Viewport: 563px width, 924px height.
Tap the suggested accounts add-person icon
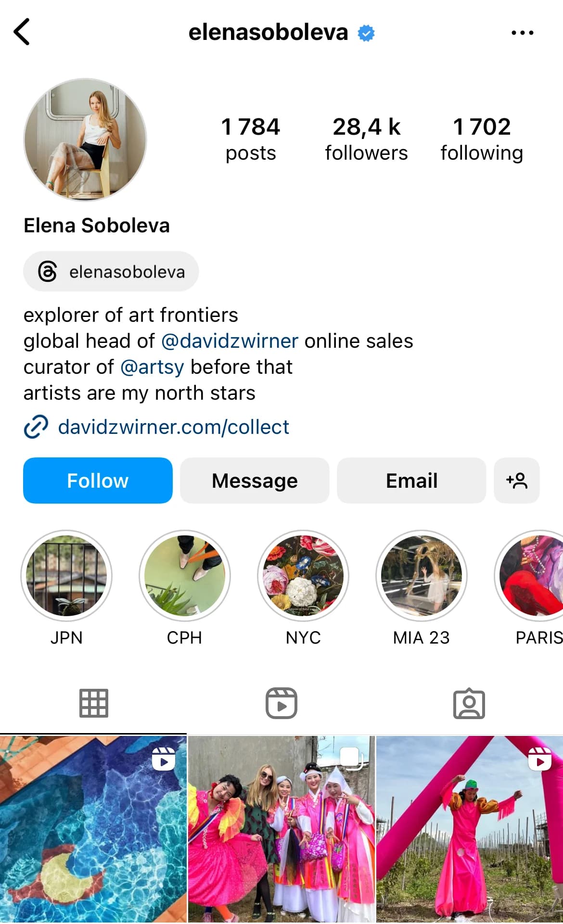[x=517, y=480]
